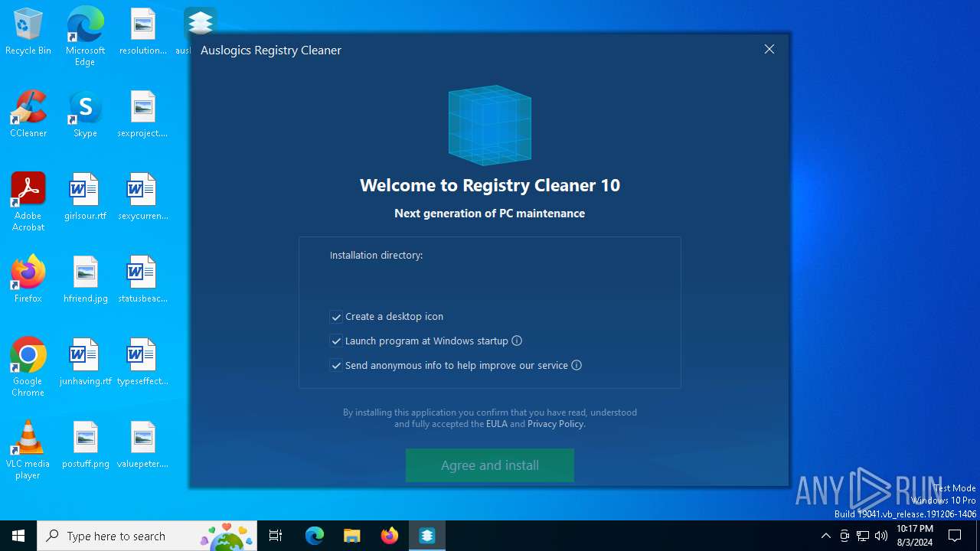Click the network tray icon
The image size is (980, 551).
[863, 536]
